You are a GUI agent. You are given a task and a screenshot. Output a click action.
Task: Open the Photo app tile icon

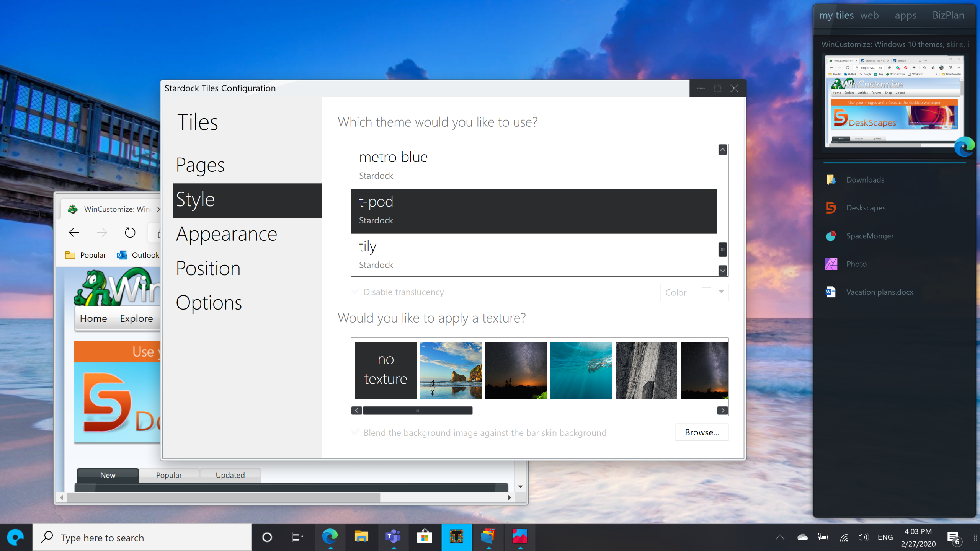coord(831,264)
